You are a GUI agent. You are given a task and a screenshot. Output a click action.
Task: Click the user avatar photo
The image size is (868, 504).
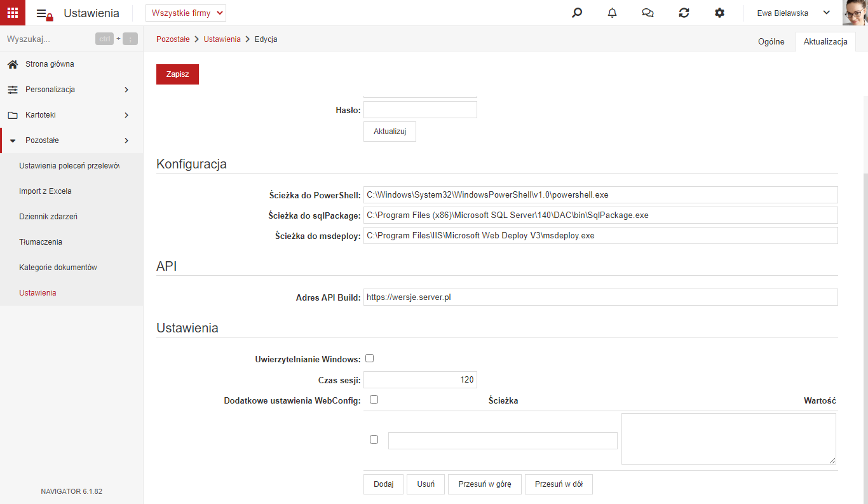855,13
